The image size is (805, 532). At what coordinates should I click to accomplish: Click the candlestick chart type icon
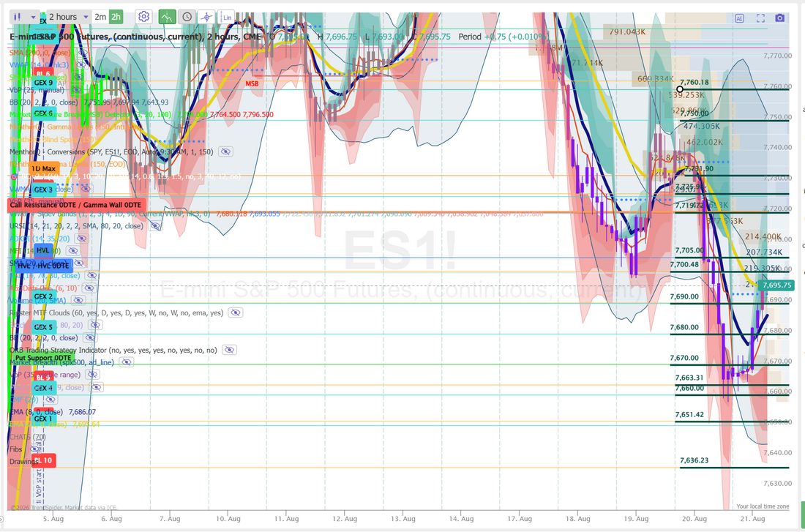(x=18, y=17)
